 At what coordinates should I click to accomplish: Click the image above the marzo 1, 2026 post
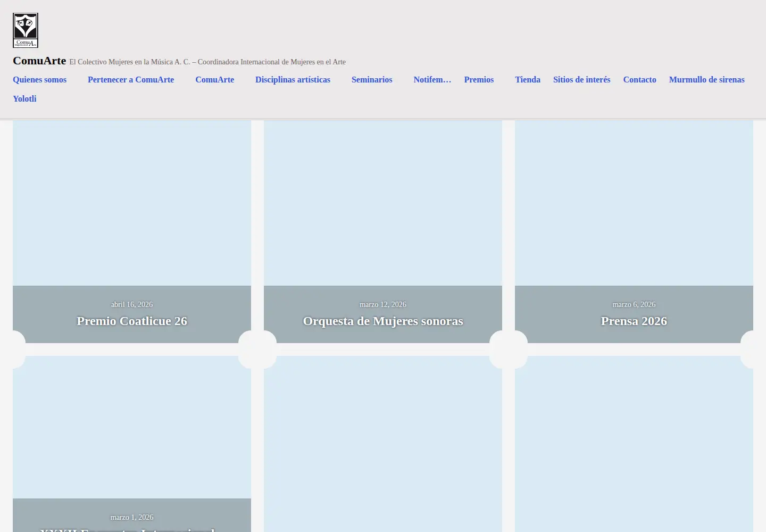tap(132, 427)
